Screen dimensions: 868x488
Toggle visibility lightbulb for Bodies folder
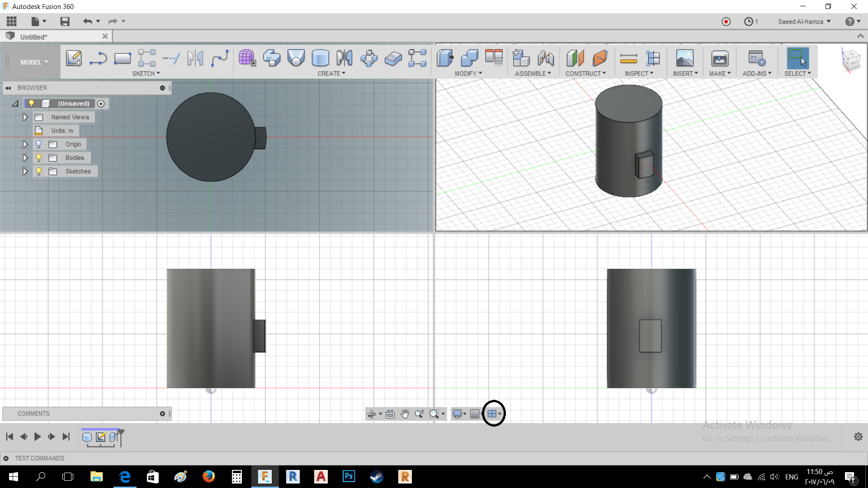[x=39, y=158]
